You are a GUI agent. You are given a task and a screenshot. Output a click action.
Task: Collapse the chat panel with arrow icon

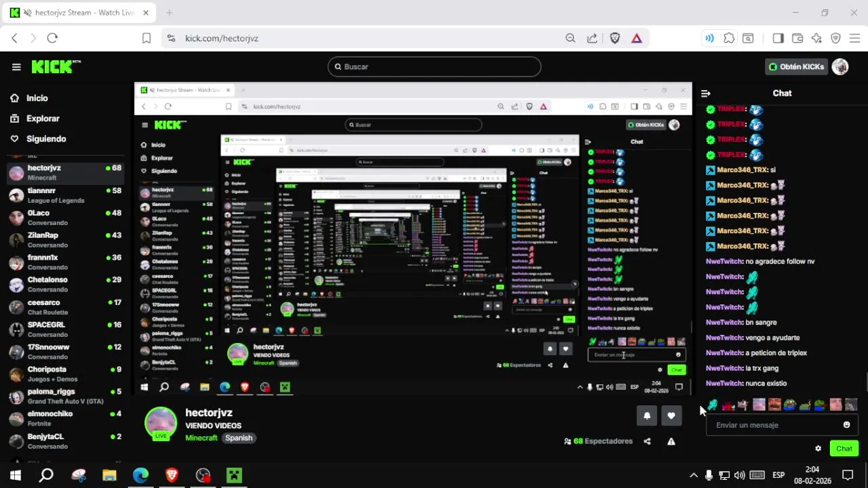[705, 94]
